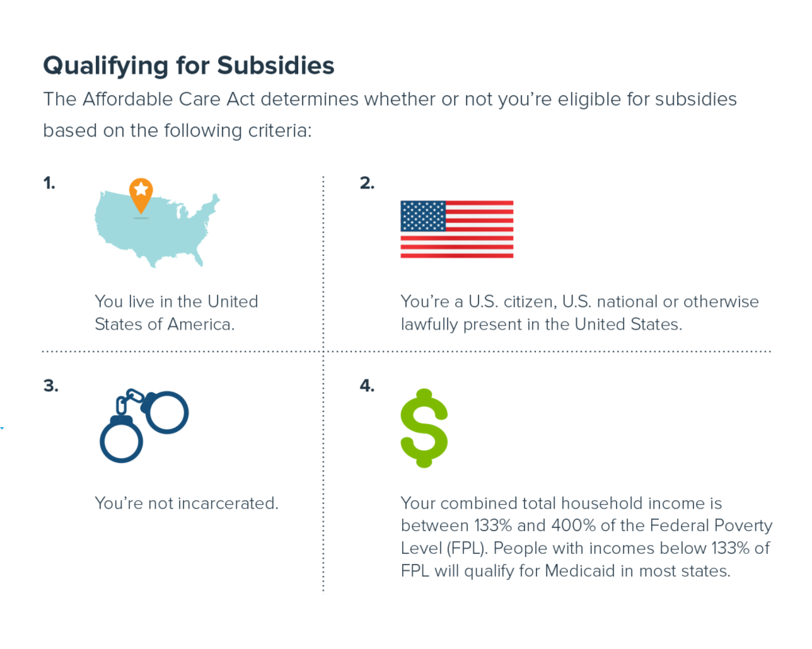This screenshot has height=649, width=812.
Task: Click the American flag image
Action: coord(457,229)
